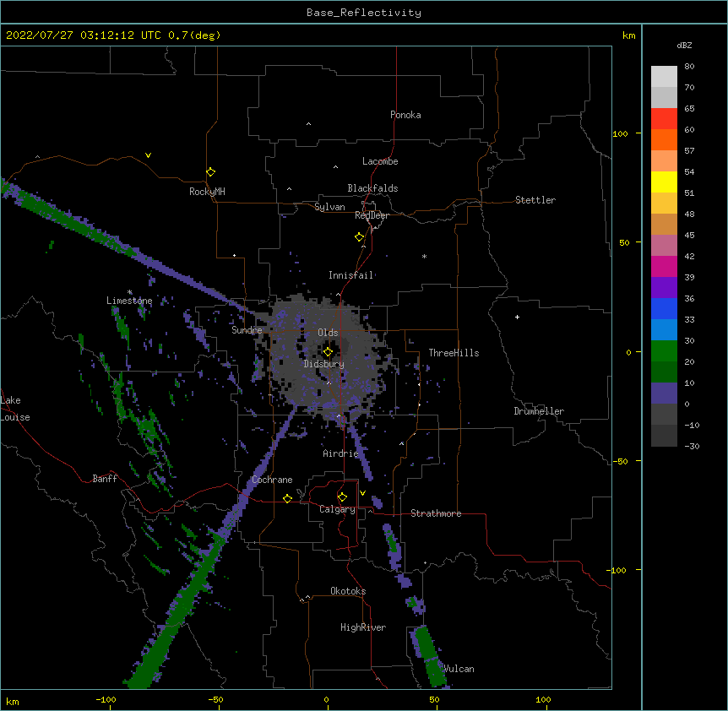Select the Lacombe city label
728x711 pixels.
[380, 161]
